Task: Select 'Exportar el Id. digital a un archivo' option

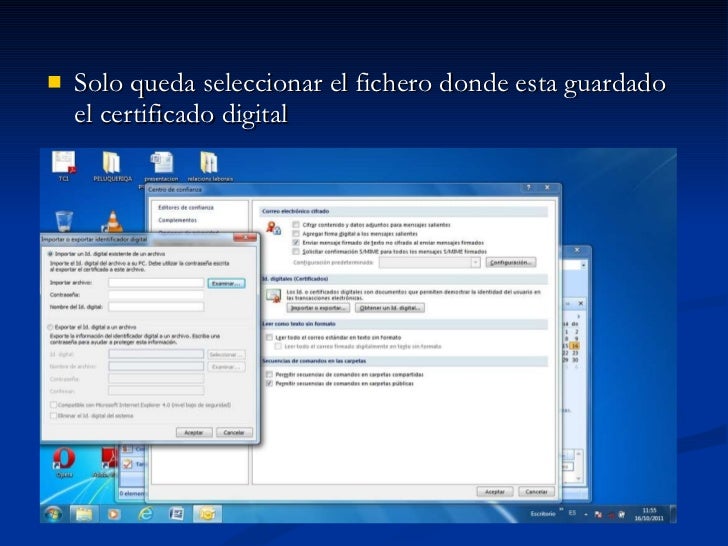Action: (x=51, y=327)
